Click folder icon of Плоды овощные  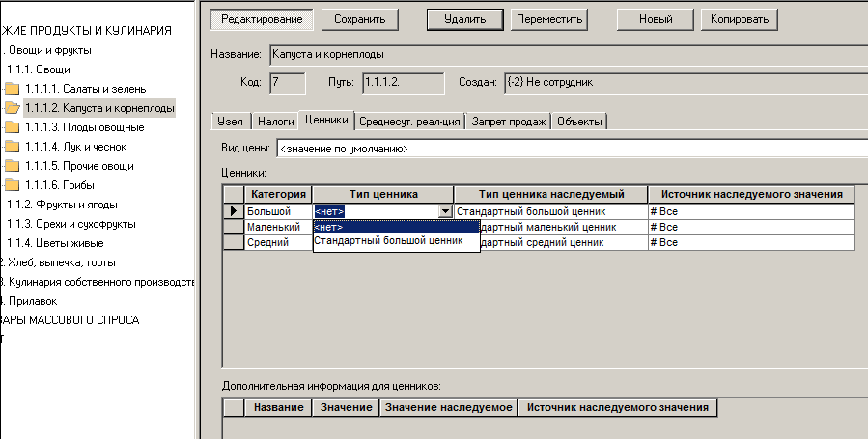(x=12, y=127)
